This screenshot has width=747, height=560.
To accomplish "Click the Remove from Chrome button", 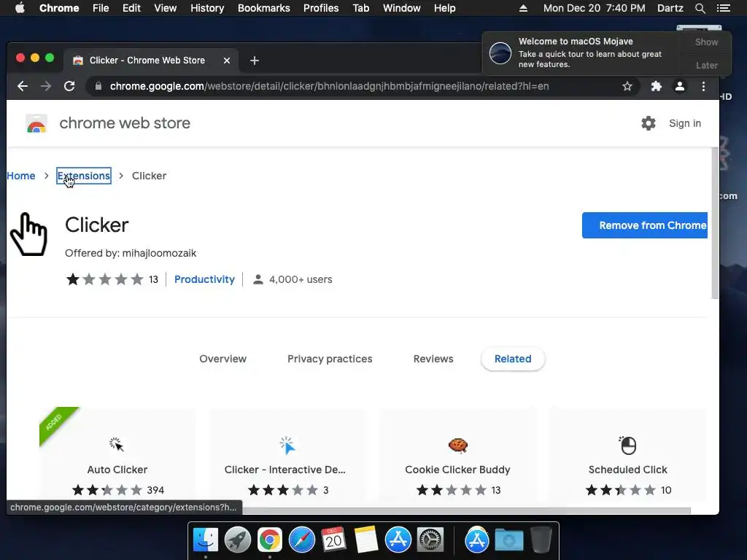I will 645,225.
